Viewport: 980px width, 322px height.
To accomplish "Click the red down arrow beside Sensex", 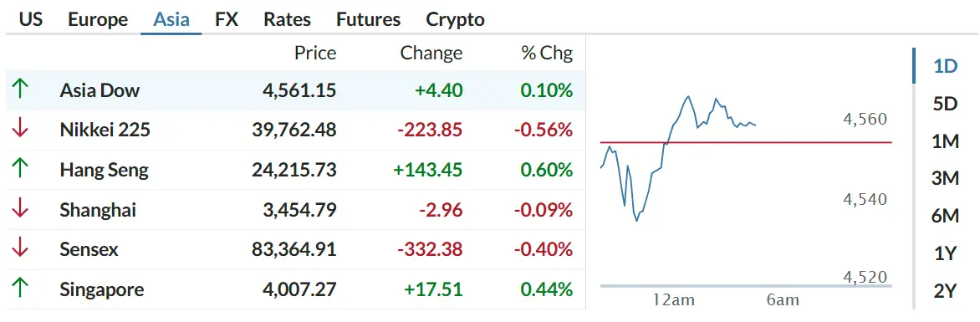I will pos(20,249).
